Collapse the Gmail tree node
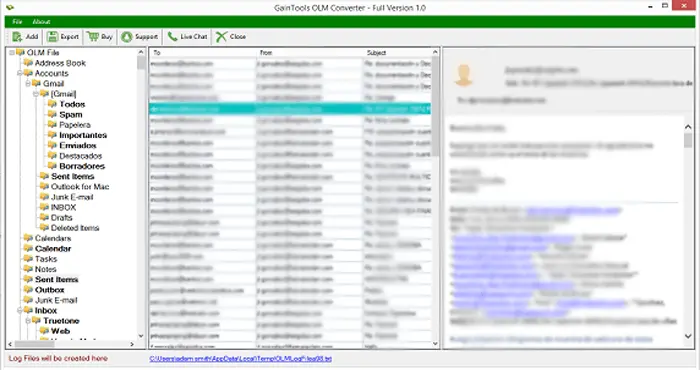The image size is (700, 370). click(28, 83)
